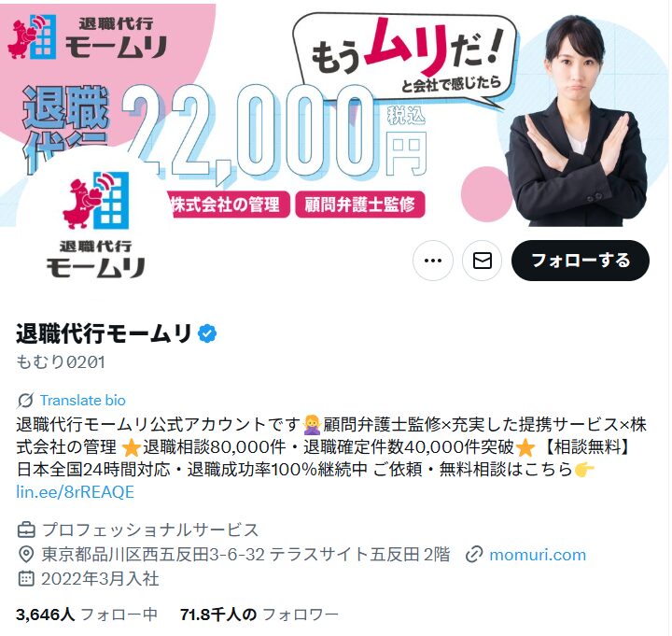Click the 退職代行モームリ display name
This screenshot has width=672, height=636.
coord(105,333)
